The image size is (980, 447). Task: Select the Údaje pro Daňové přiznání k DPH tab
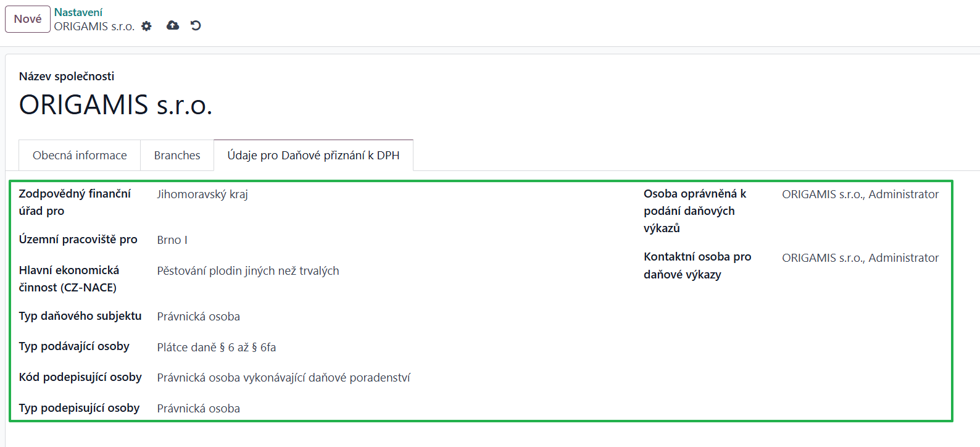click(x=314, y=156)
